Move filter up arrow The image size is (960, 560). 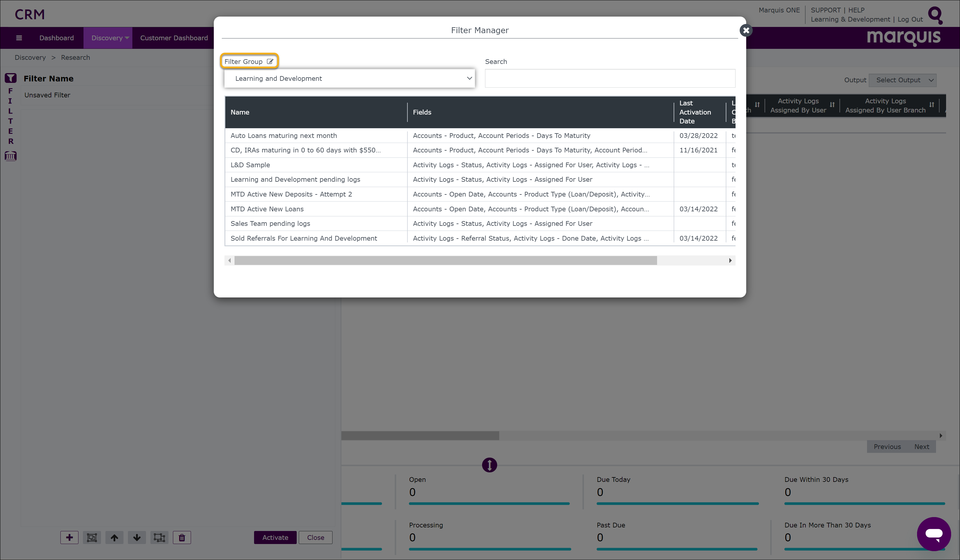pos(114,538)
